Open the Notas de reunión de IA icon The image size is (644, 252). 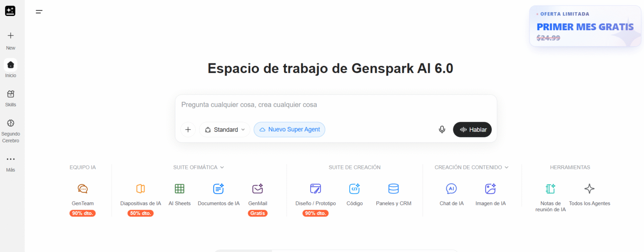coord(551,189)
